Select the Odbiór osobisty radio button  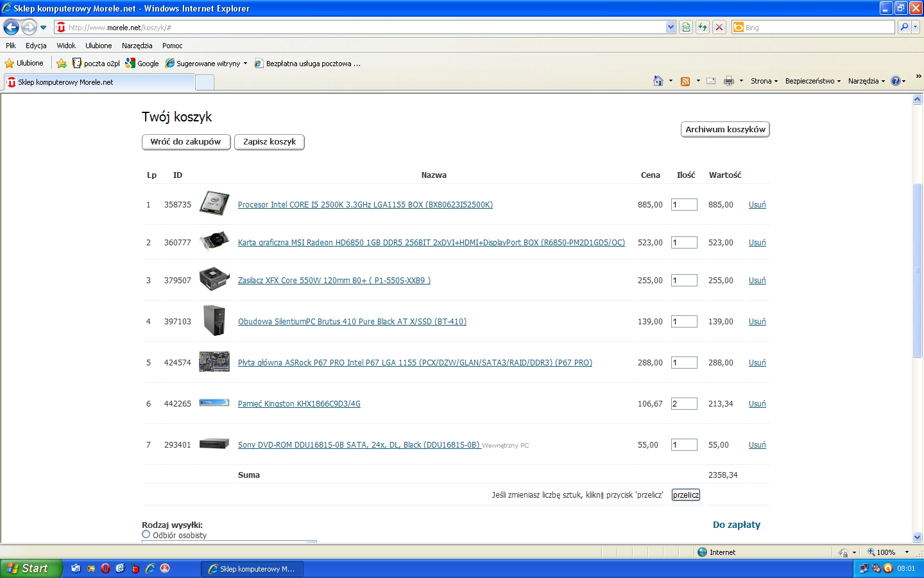(x=146, y=534)
